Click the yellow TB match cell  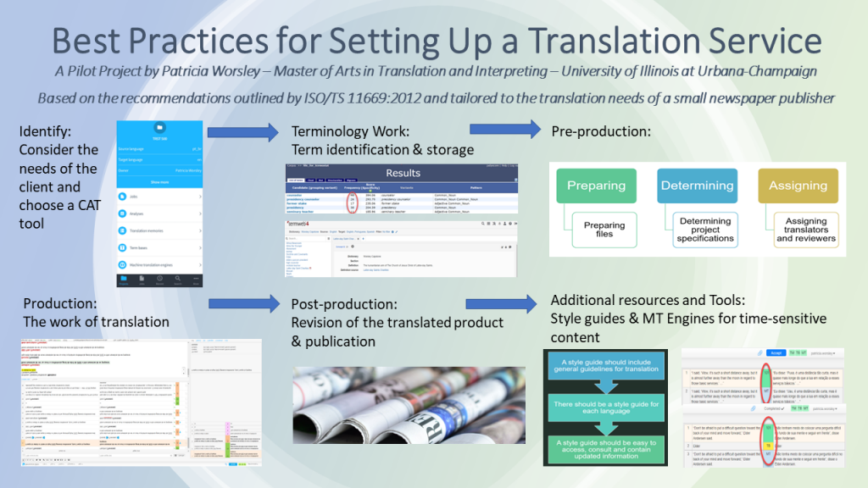coord(768,446)
